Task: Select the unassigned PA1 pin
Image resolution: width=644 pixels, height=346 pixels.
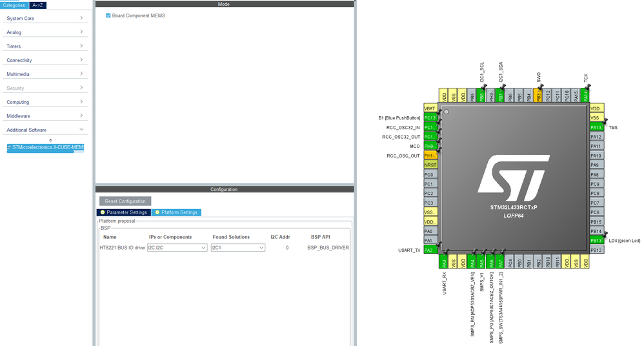Action: coord(431,241)
